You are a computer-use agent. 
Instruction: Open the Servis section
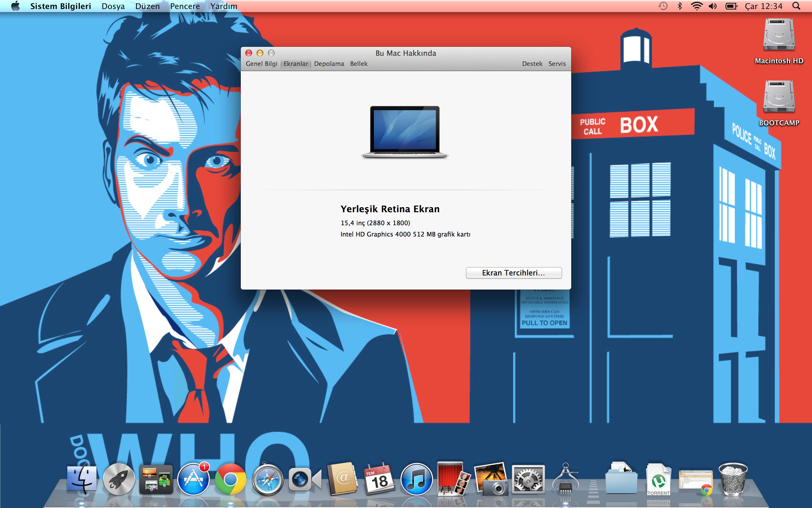(557, 64)
